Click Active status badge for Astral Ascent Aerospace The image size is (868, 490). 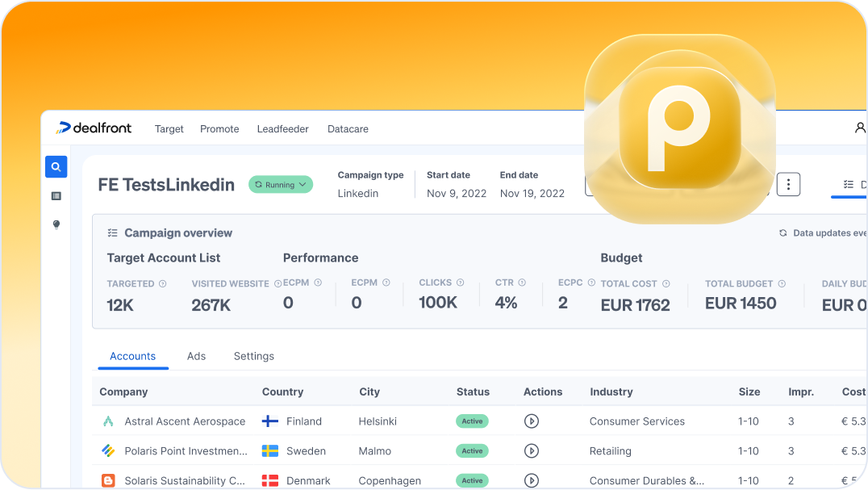pos(472,421)
